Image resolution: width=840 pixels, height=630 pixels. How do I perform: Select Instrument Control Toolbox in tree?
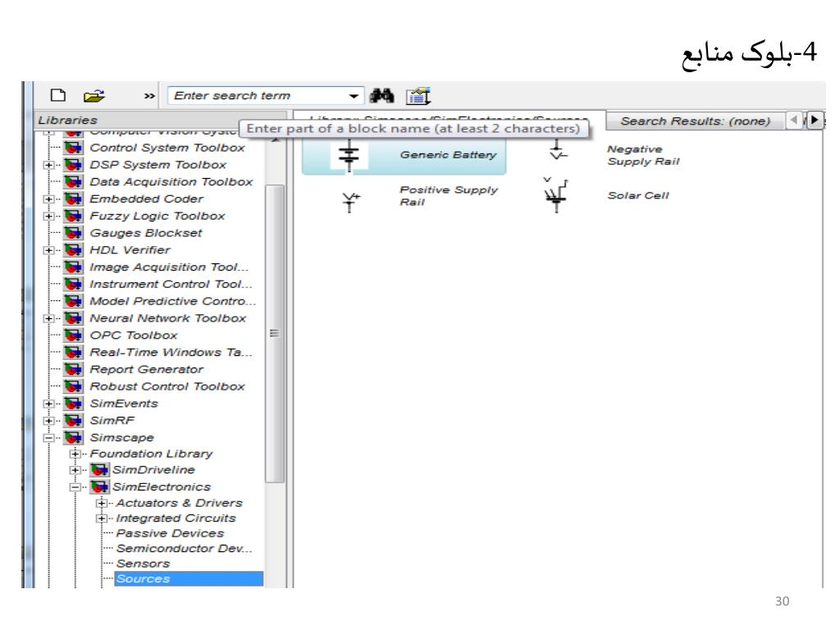pyautogui.click(x=171, y=284)
